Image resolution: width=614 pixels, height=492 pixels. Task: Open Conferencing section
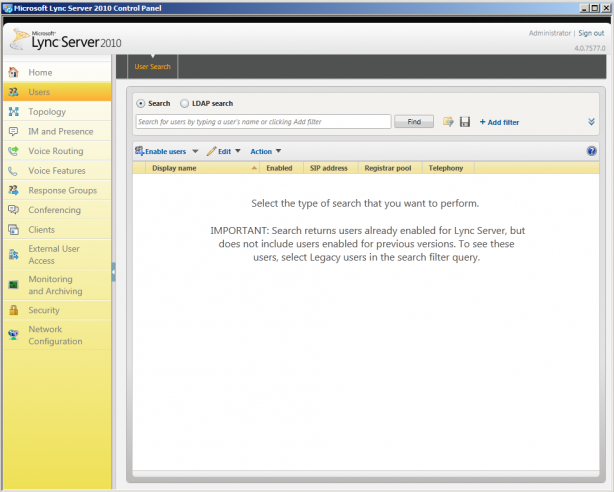click(57, 210)
